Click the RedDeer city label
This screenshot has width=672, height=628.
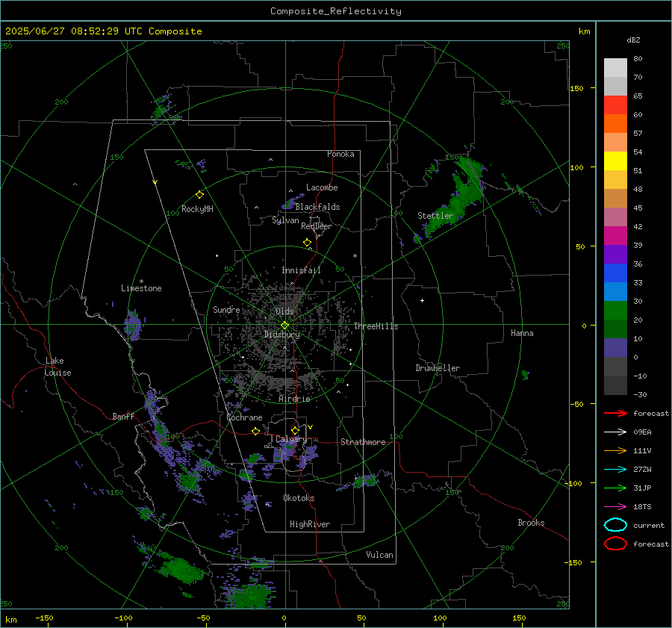(317, 226)
